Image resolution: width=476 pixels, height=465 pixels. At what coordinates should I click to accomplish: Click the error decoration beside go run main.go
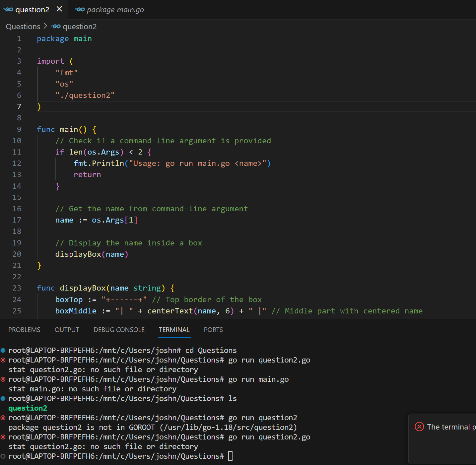click(x=3, y=379)
